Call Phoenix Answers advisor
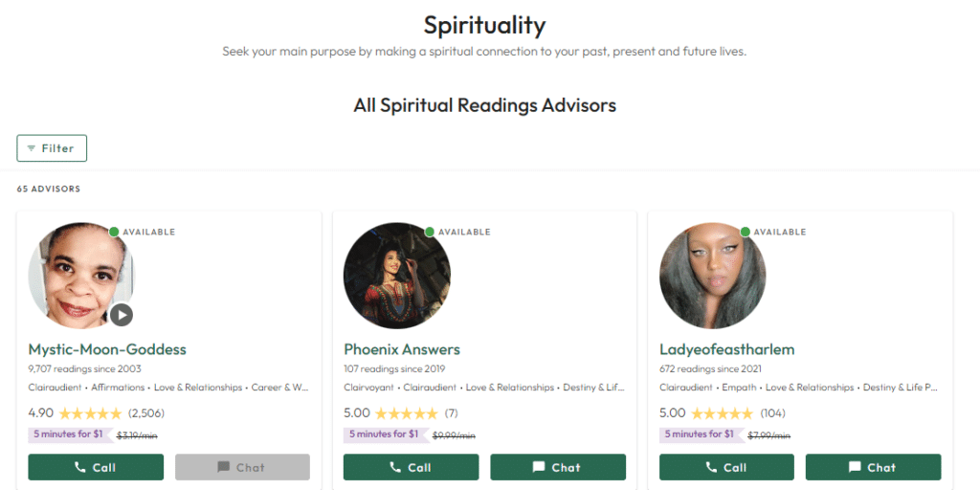 [x=412, y=467]
